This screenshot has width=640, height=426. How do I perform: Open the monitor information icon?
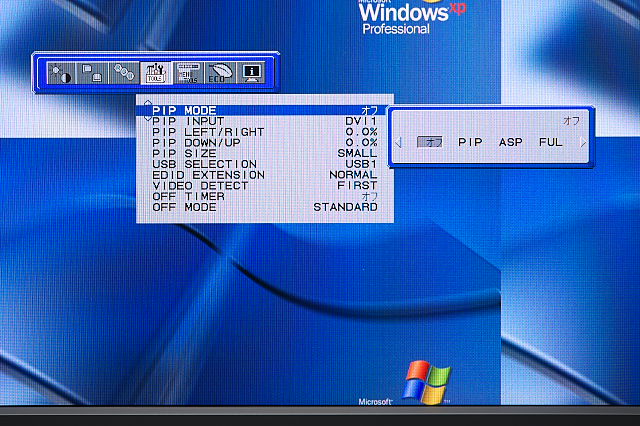pyautogui.click(x=250, y=73)
